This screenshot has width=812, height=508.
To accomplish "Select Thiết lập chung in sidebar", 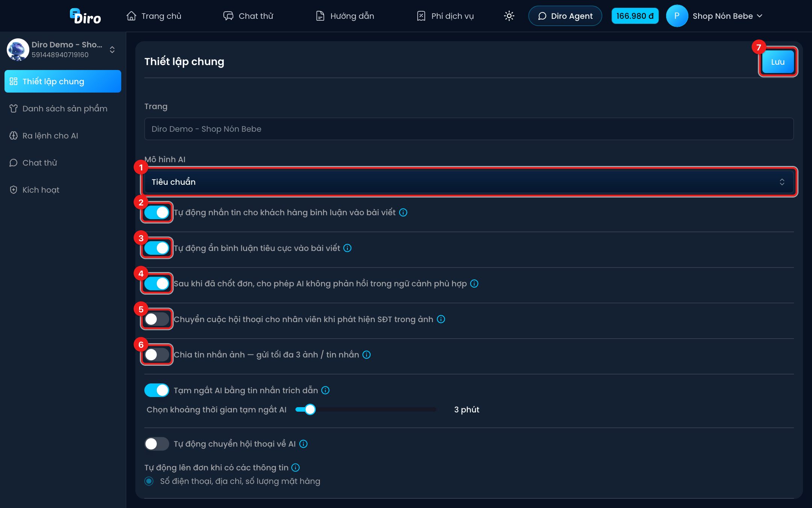I will 63,81.
